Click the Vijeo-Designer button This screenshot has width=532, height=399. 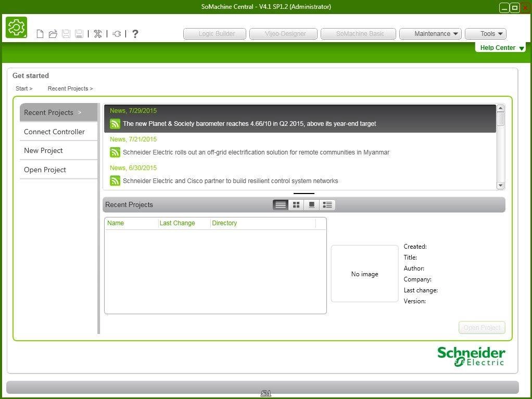point(283,34)
